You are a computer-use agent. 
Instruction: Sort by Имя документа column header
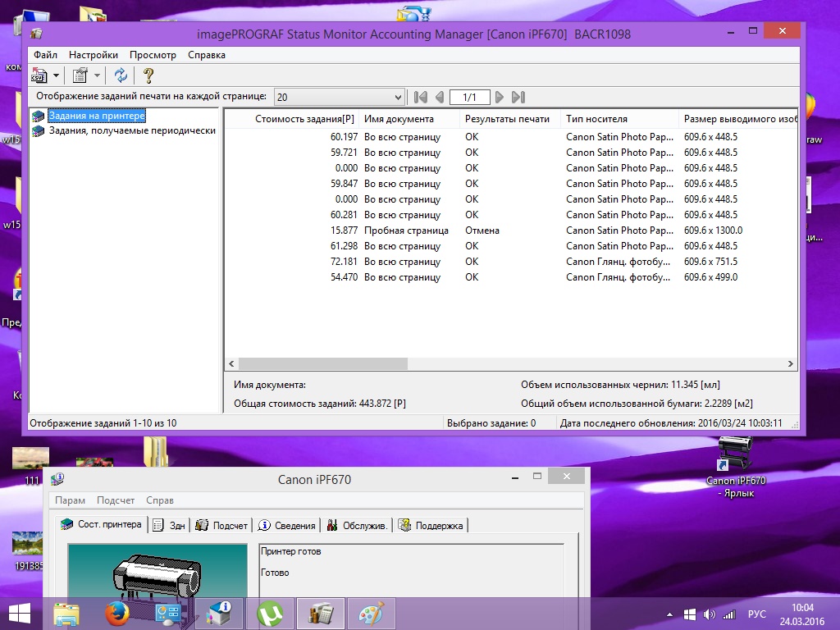[410, 119]
